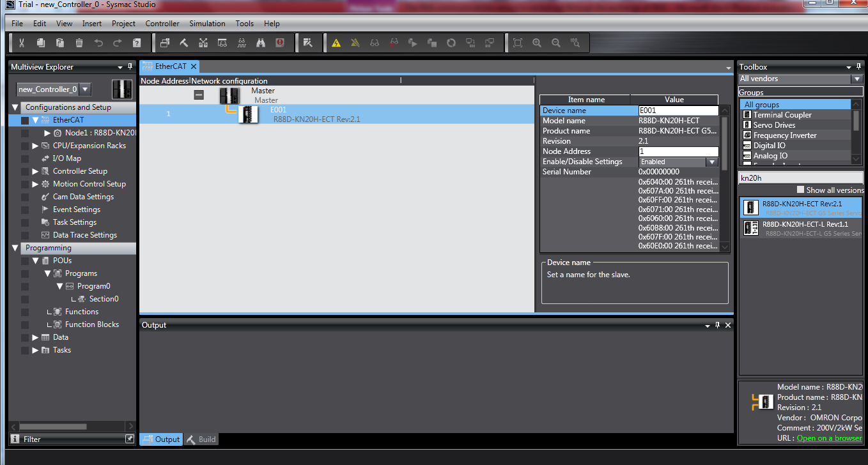Open the Help question mark icon
Screen dimensions: 868x465
pos(137,43)
